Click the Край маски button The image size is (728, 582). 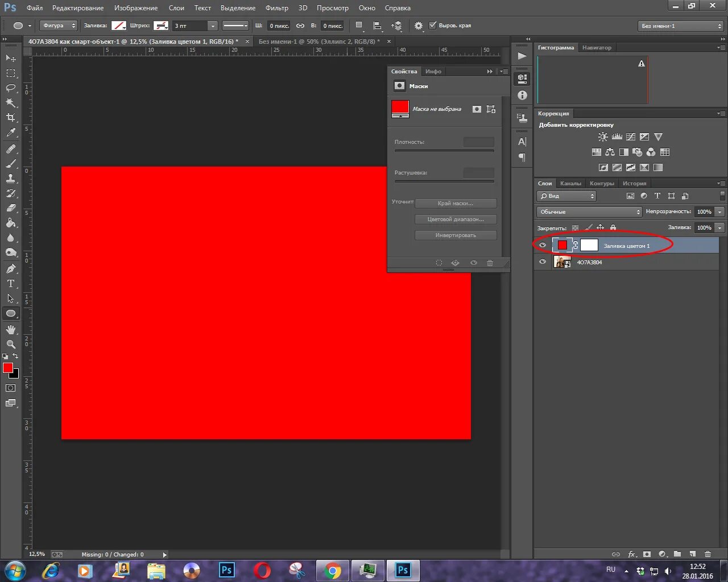tap(456, 203)
